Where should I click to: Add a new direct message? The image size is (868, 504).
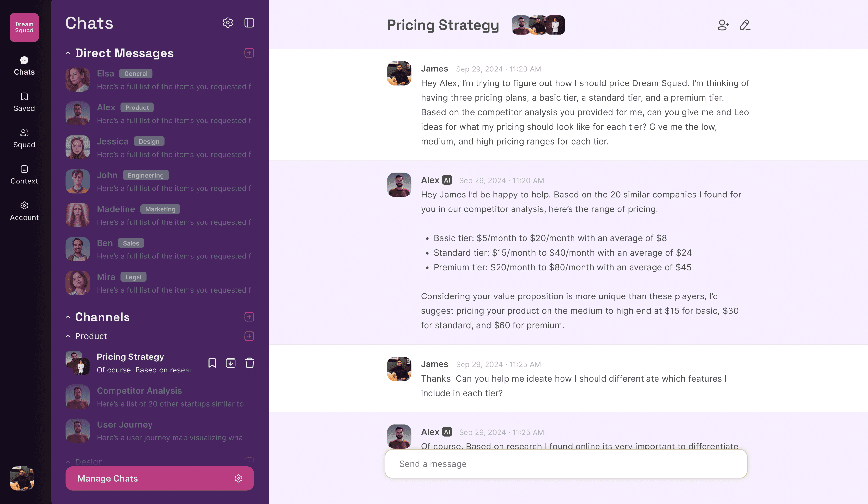point(249,53)
